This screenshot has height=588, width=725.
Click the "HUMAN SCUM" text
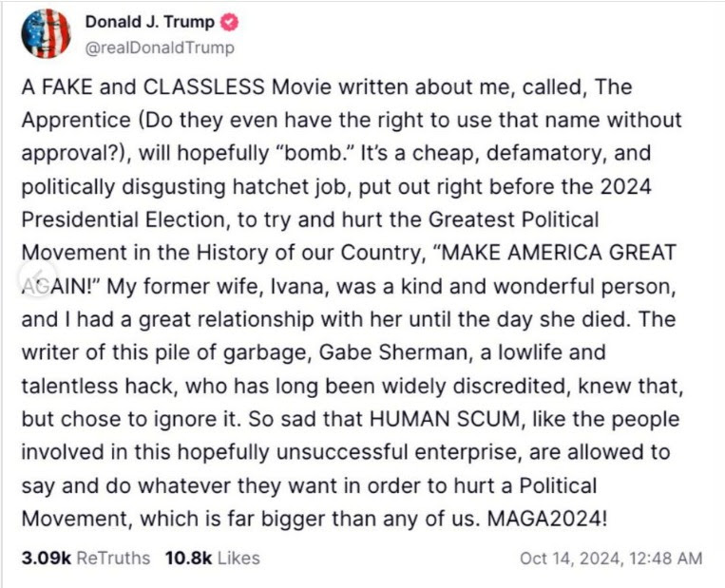pyautogui.click(x=445, y=419)
